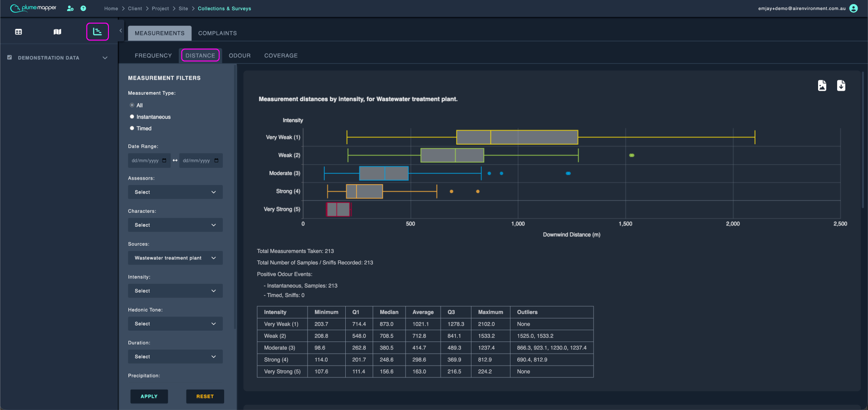868x410 pixels.
Task: Reset the measurement filters
Action: point(205,396)
